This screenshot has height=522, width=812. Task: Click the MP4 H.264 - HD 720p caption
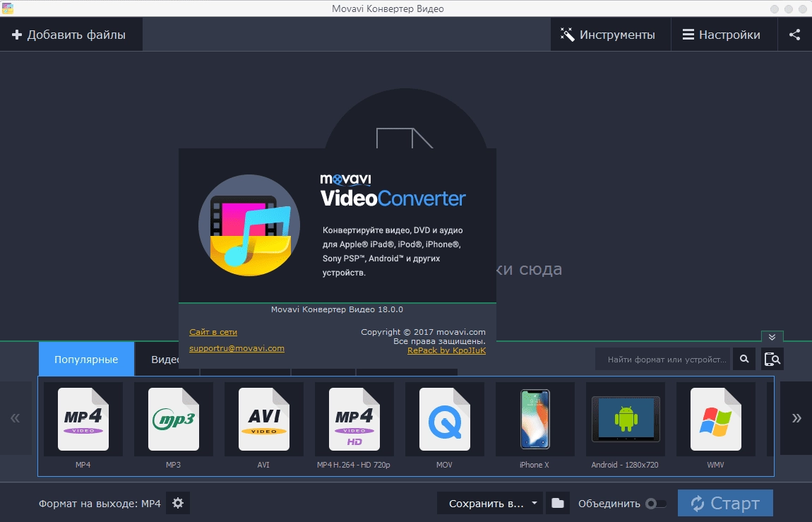(354, 465)
